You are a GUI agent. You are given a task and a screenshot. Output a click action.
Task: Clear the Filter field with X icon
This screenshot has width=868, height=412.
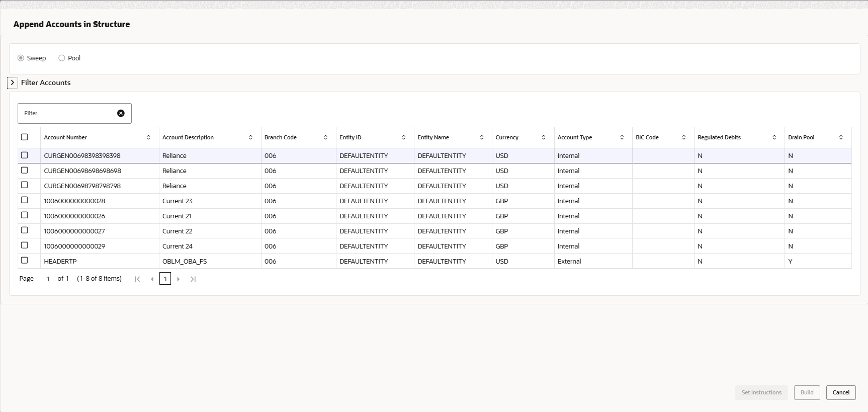point(121,113)
